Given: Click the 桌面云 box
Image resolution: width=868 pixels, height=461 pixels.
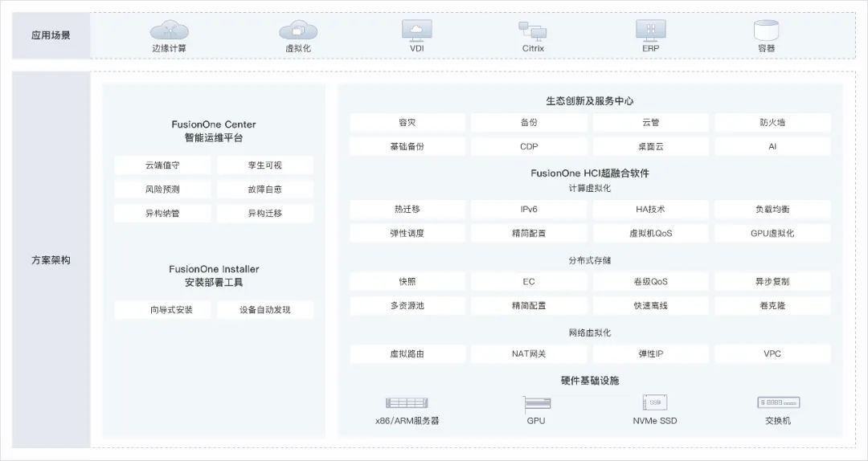Looking at the screenshot, I should [650, 147].
